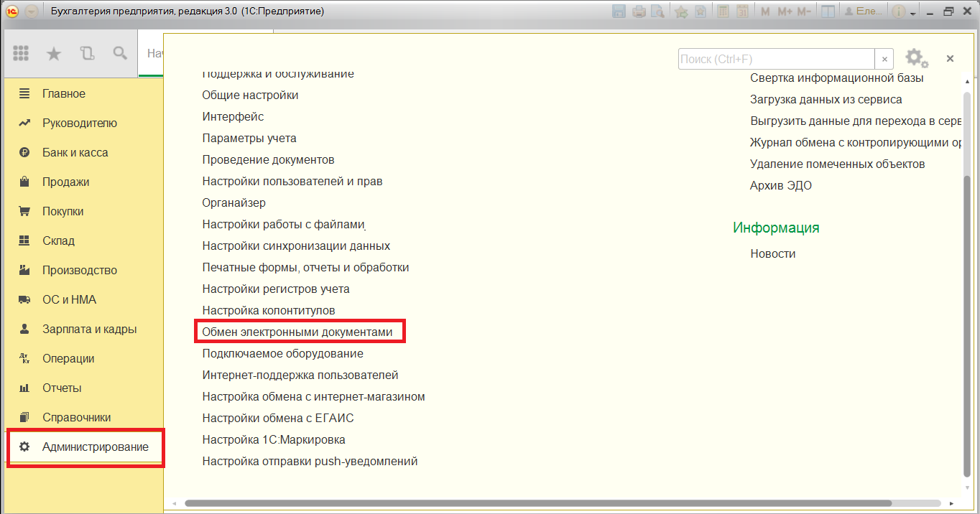Open Обмен электронными документами
This screenshot has width=980, height=514.
pyautogui.click(x=297, y=332)
